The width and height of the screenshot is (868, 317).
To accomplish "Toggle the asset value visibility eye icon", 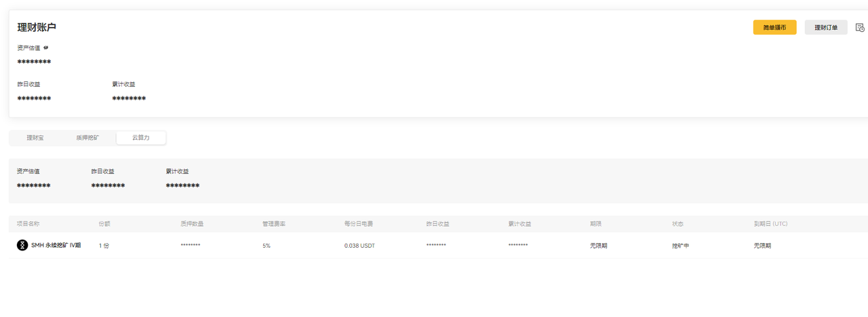I will pyautogui.click(x=46, y=48).
